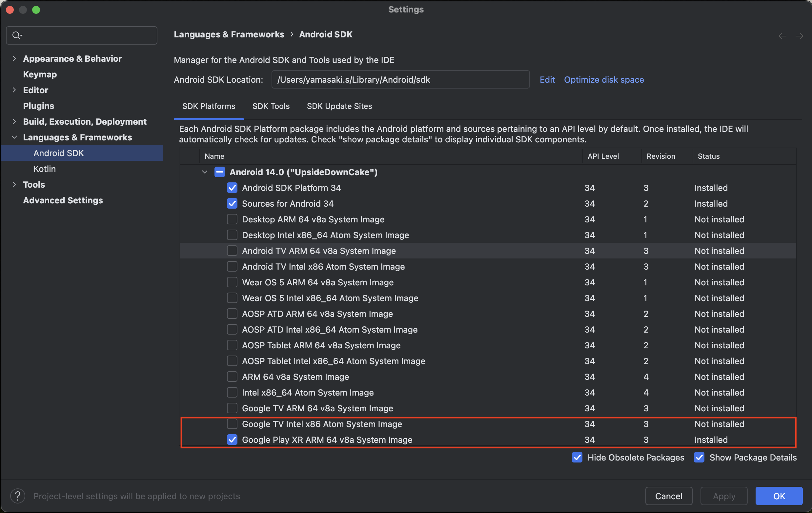Click Languages & Frameworks in the breadcrumb

229,34
